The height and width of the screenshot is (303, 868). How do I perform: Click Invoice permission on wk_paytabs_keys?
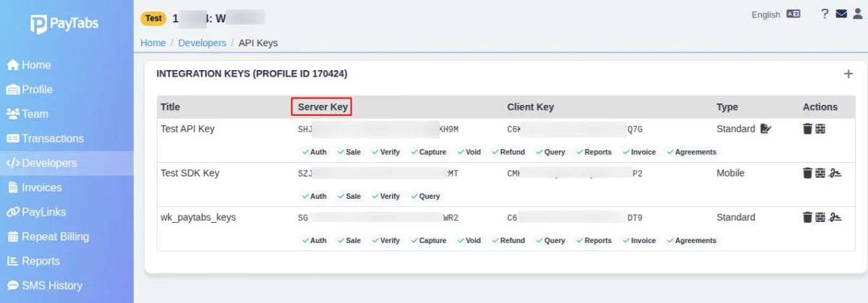pos(638,240)
